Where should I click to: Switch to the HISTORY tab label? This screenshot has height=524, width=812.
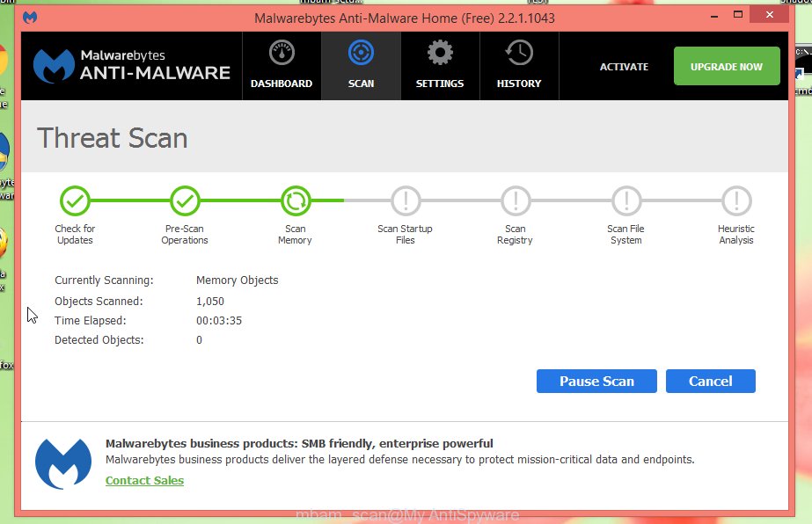(519, 84)
